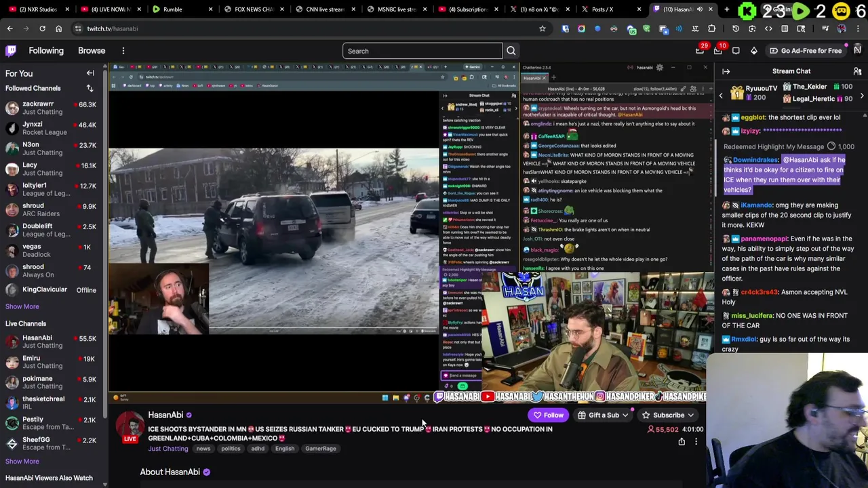Click Go Ad-Free for Free button
Viewport: 868px width, 488px height.
(805, 51)
